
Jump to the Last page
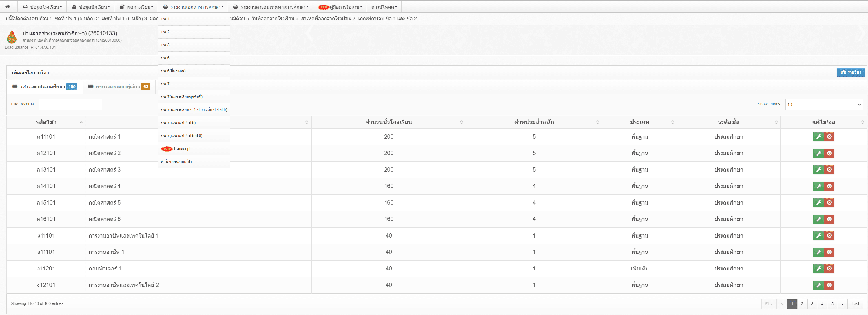point(855,304)
